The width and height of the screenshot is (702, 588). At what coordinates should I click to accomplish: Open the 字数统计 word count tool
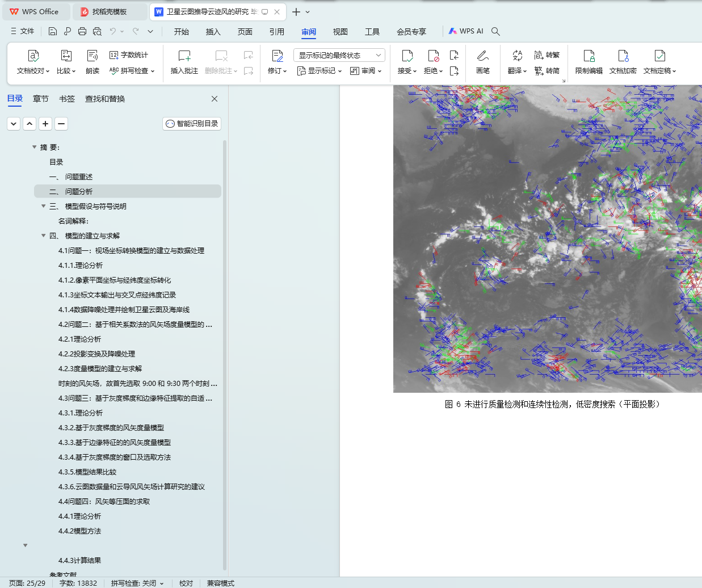129,55
